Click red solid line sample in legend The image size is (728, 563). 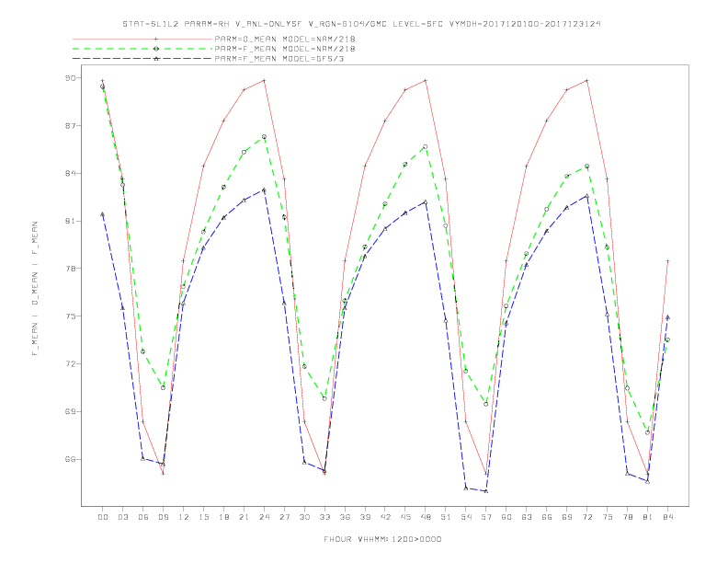(142, 39)
